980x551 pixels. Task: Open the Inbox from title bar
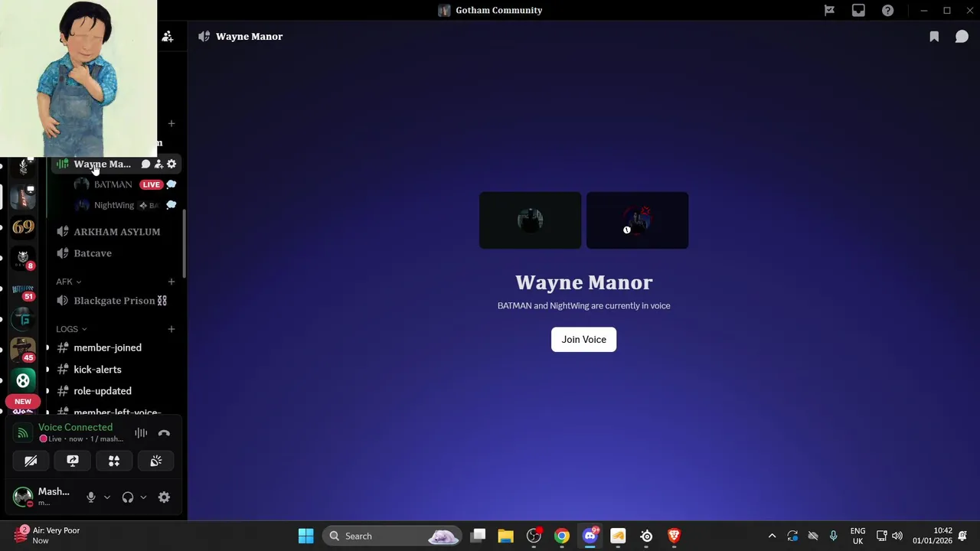858,11
